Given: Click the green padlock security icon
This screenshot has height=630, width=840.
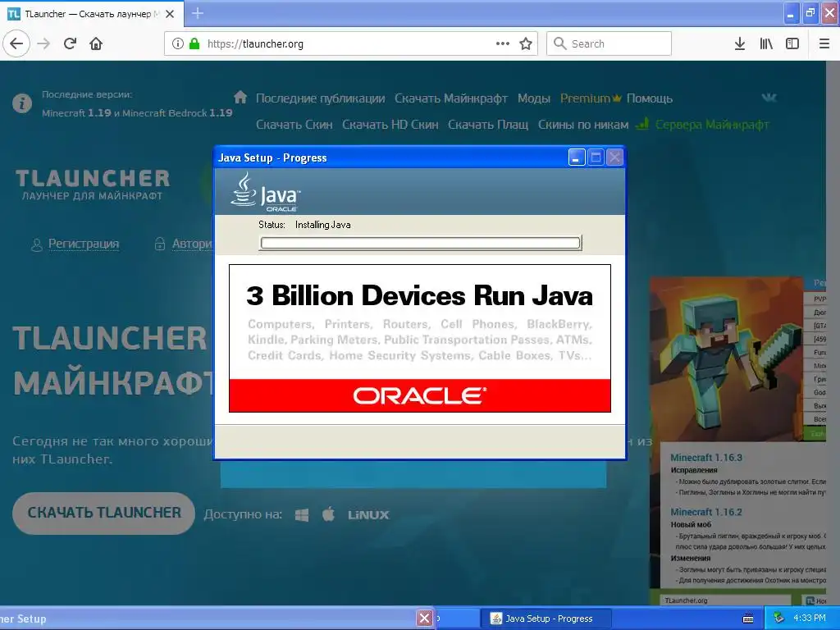Looking at the screenshot, I should click(x=194, y=43).
